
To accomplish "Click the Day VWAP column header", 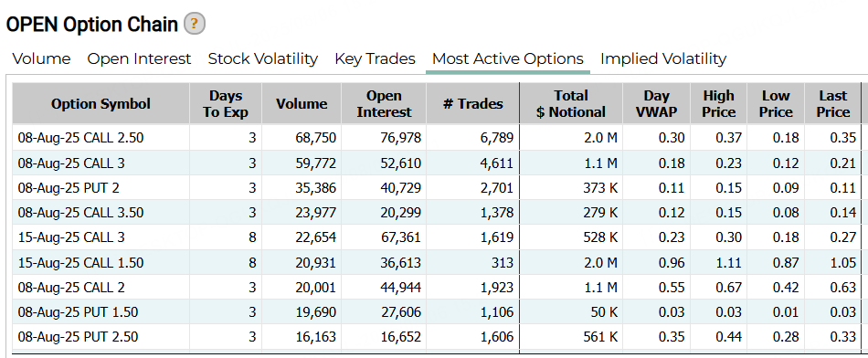I will coord(657,103).
